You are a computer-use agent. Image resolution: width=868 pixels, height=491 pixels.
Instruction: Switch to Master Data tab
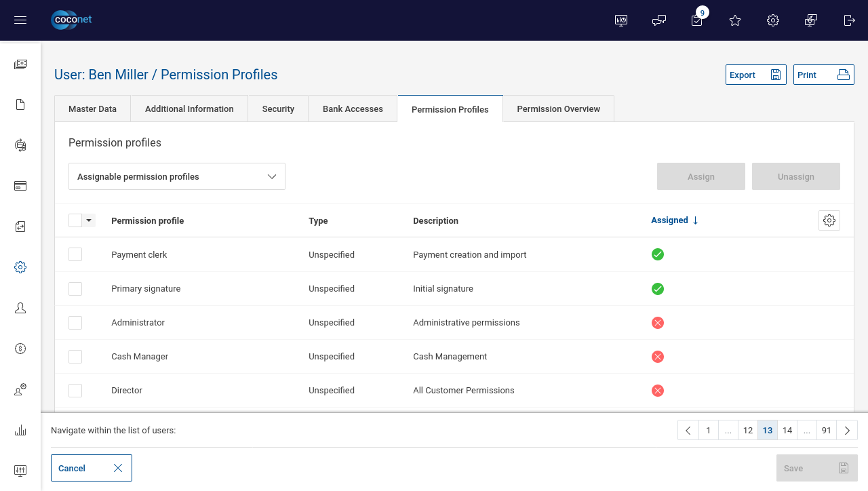(92, 109)
